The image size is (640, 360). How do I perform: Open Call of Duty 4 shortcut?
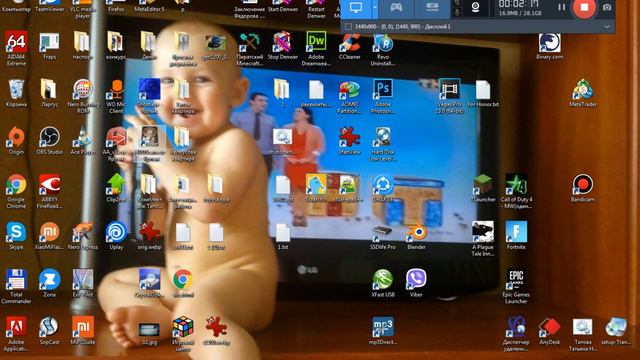pos(516,191)
